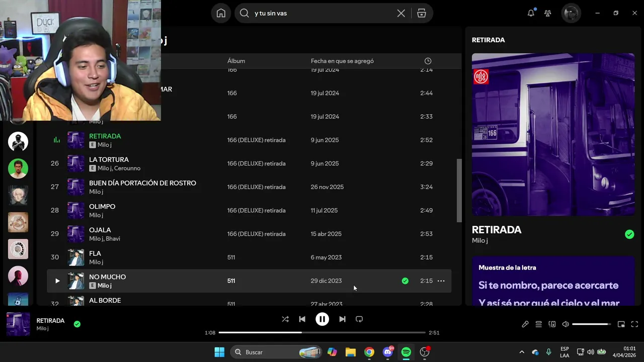Open artist Bhavi link on OJALA row
This screenshot has height=362, width=644.
click(113, 239)
